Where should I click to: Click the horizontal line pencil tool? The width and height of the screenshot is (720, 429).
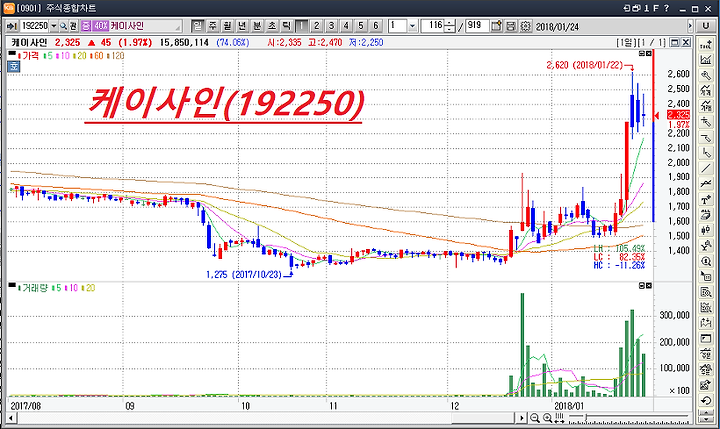point(706,137)
